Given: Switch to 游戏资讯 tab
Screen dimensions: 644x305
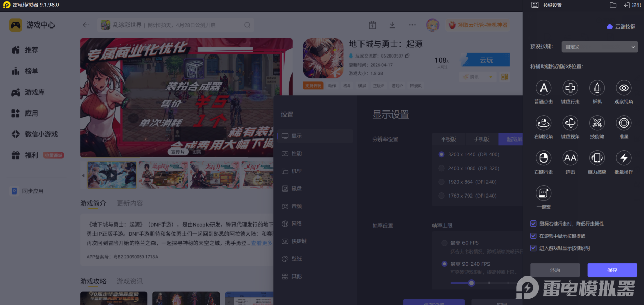Looking at the screenshot, I should pos(130,281).
